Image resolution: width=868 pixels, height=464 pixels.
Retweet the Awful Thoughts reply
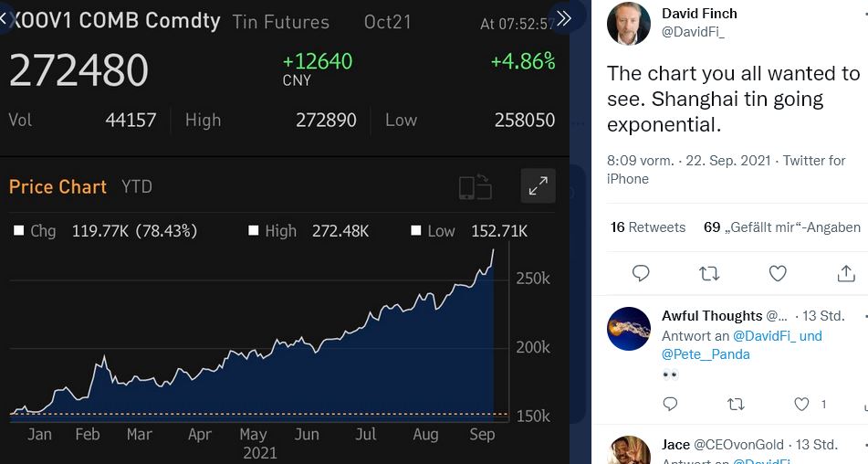click(x=736, y=404)
